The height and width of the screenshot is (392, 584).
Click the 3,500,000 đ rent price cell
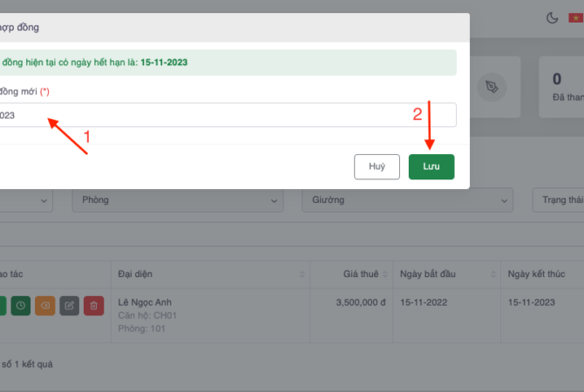coord(360,302)
